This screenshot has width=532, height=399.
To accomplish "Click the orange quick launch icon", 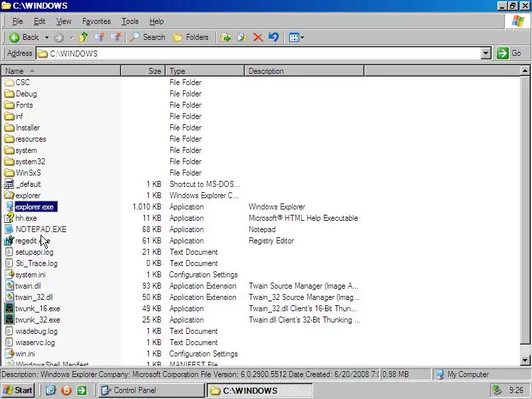I will point(66,390).
